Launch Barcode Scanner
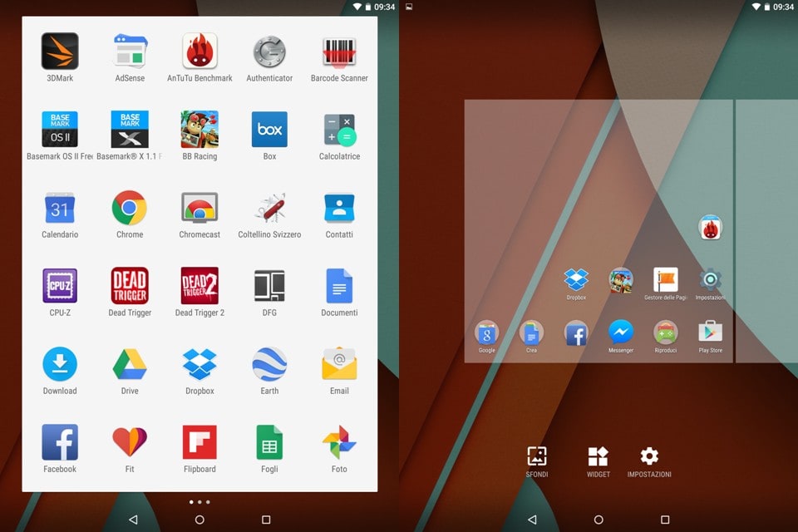Viewport: 798px width, 532px height. point(339,52)
